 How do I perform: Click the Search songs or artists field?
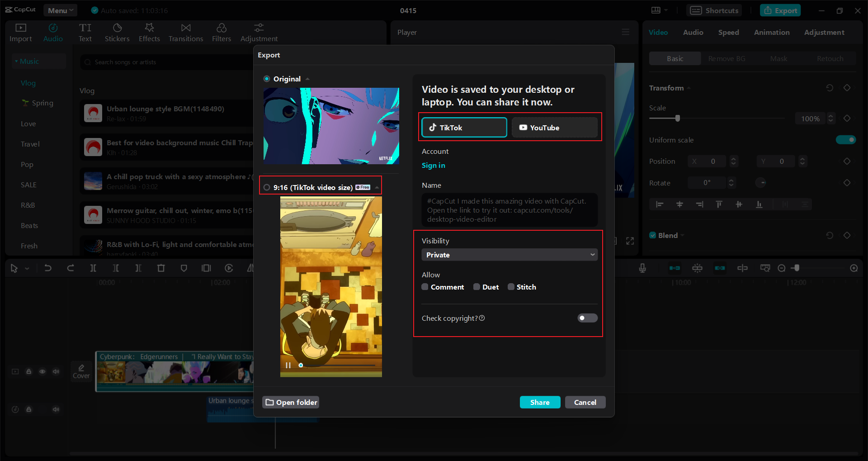click(x=167, y=62)
